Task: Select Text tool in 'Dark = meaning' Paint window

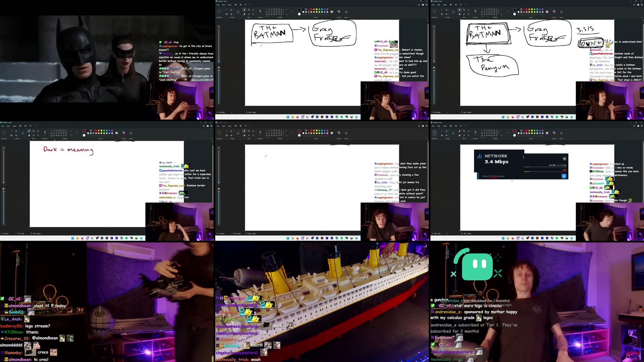Action: [38, 131]
